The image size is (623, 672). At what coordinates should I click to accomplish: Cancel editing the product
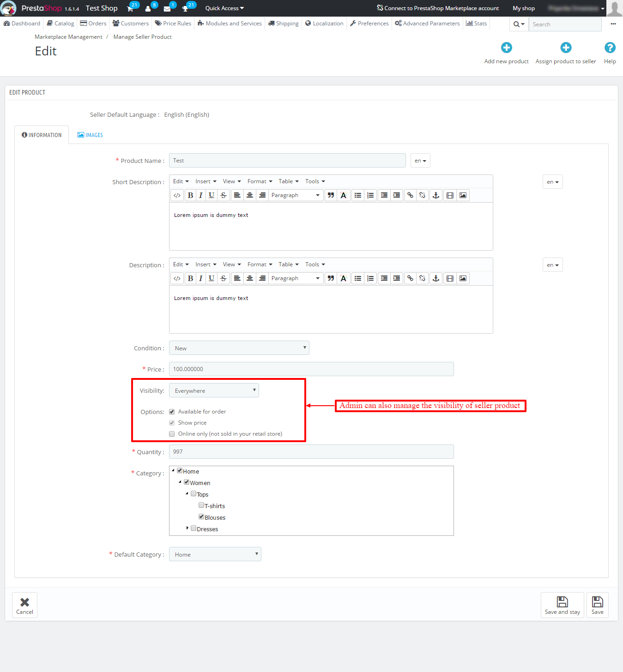point(24,605)
